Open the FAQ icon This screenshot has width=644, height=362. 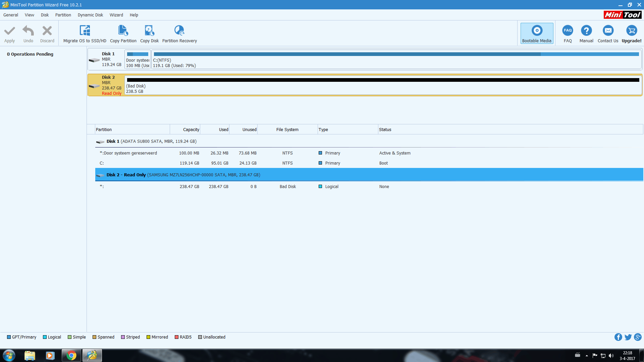(568, 31)
